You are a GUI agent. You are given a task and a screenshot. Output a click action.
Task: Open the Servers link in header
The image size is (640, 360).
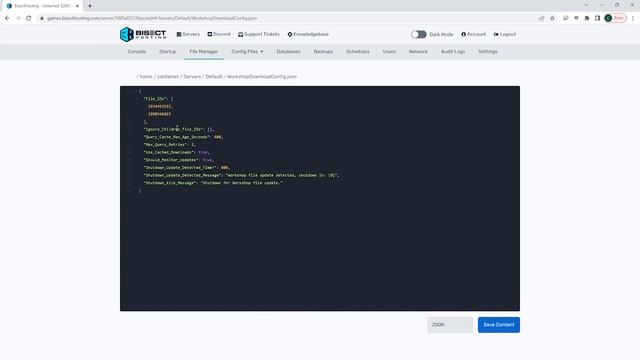click(188, 34)
